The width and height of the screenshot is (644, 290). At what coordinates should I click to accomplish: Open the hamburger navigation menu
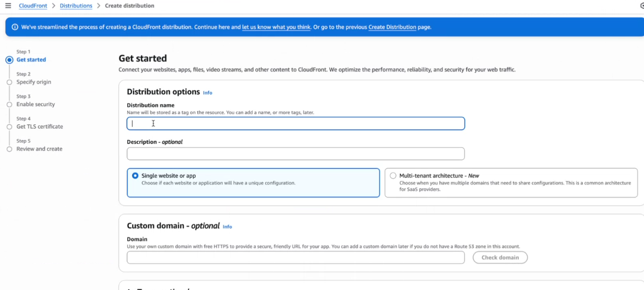[8, 6]
